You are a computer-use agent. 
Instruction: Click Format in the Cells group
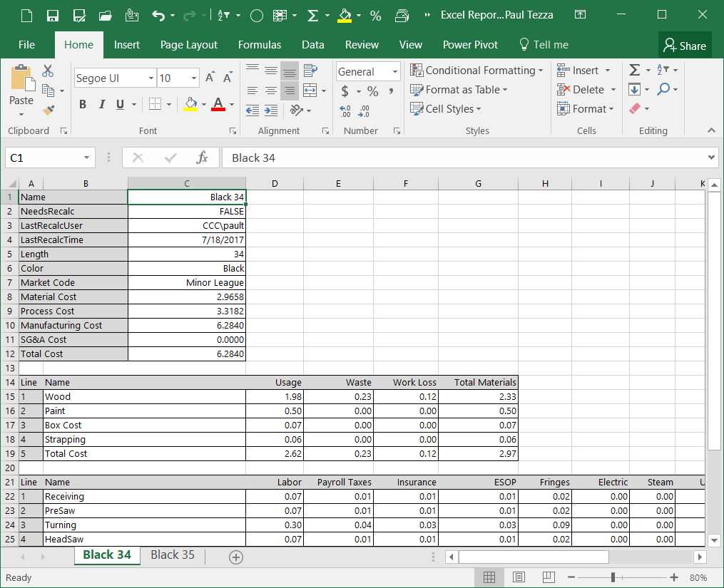[586, 109]
